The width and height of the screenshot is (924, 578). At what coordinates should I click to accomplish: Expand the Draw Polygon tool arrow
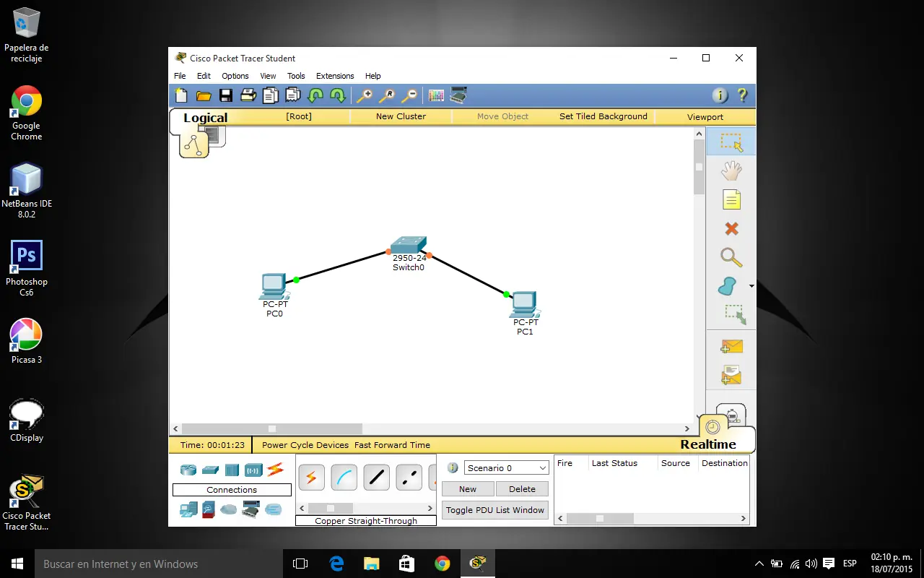coord(751,286)
